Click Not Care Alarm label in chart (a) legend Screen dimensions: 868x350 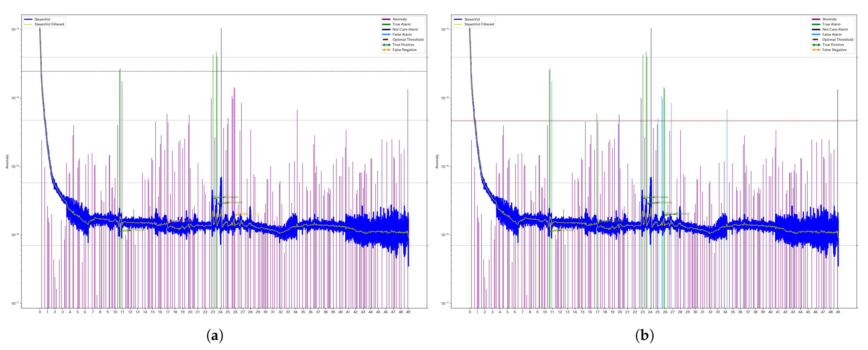(x=405, y=29)
